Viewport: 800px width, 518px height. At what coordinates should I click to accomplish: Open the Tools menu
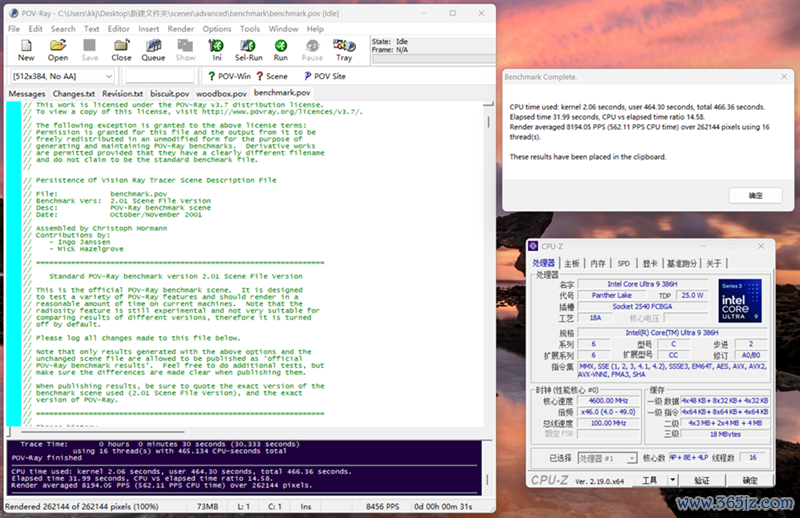click(x=250, y=29)
